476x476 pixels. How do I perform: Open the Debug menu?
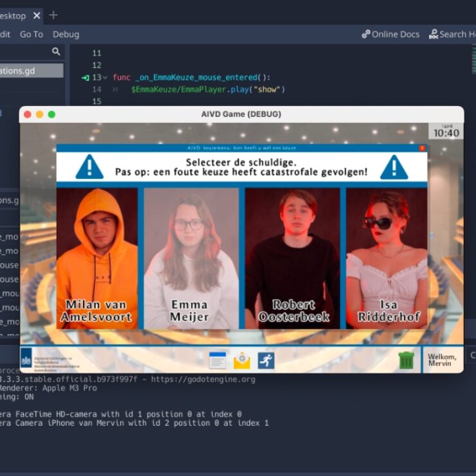click(x=66, y=34)
